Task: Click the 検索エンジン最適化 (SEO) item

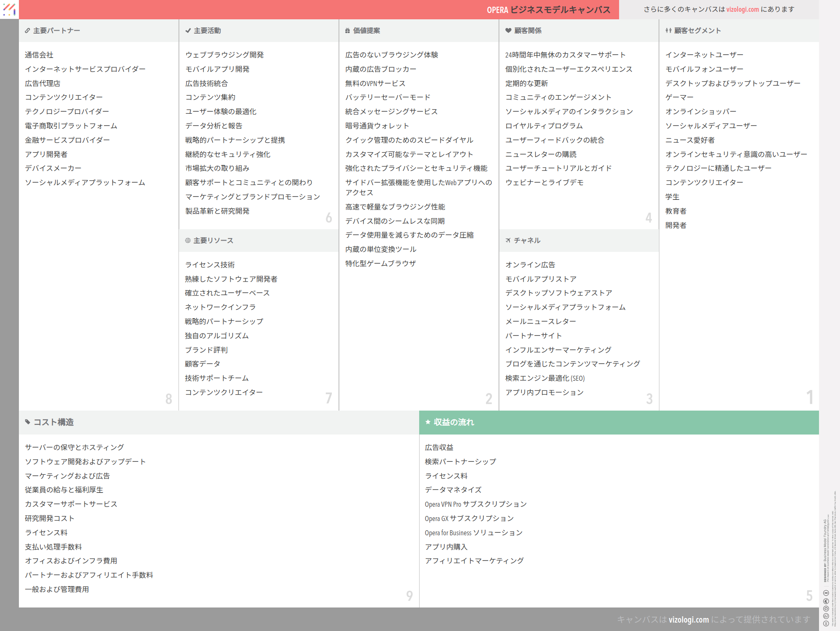Action: pyautogui.click(x=545, y=378)
